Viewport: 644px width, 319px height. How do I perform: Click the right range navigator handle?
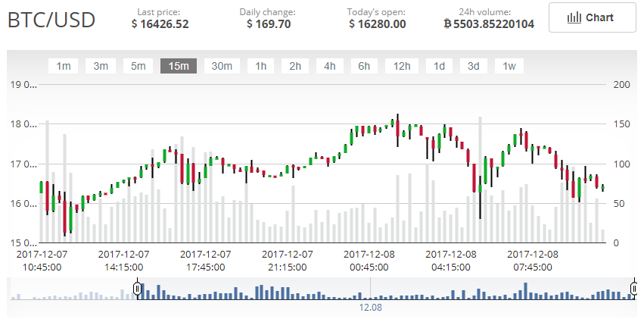click(x=633, y=289)
